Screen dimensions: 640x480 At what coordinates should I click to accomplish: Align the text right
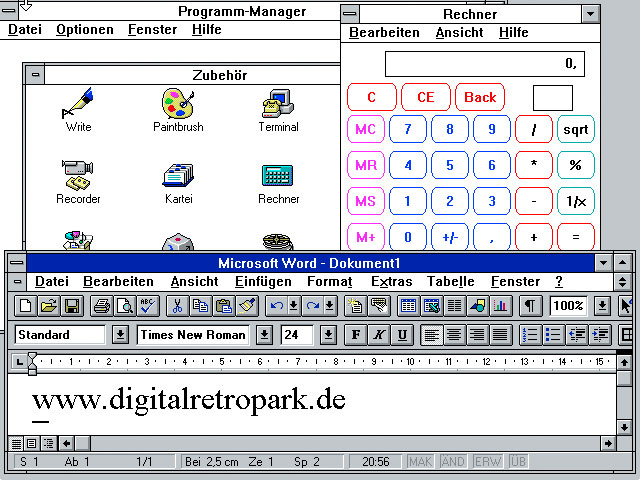[477, 335]
